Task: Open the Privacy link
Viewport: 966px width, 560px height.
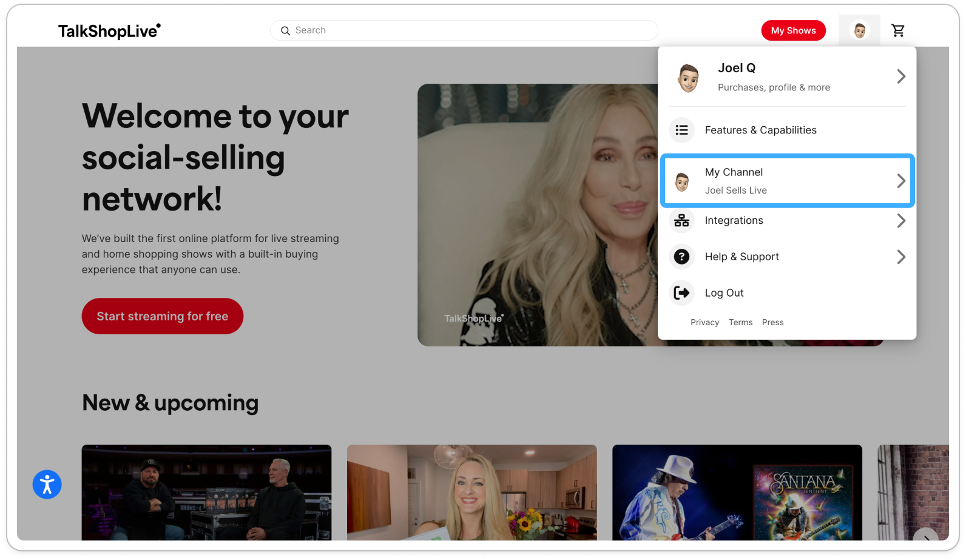Action: click(x=704, y=323)
